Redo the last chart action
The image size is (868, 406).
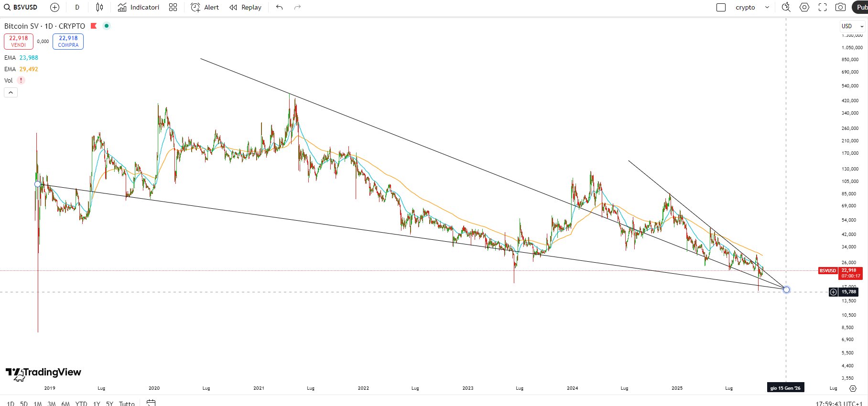297,7
